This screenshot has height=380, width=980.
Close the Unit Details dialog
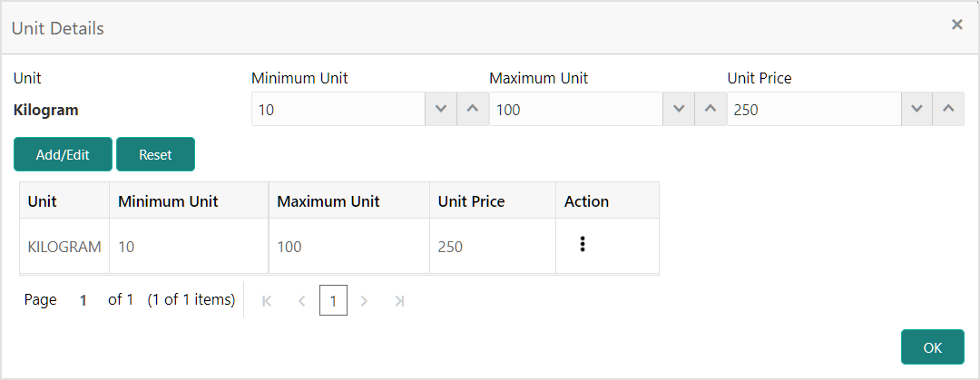956,25
